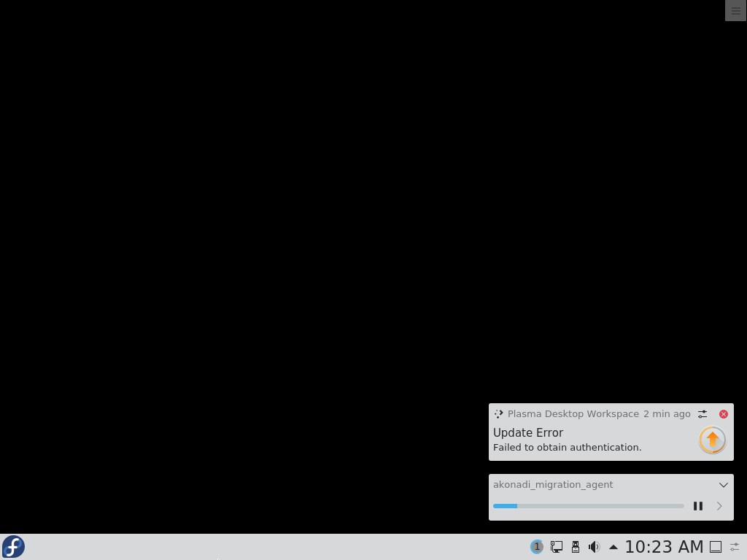Open the audio volume tray icon
This screenshot has height=560, width=747.
pos(594,547)
